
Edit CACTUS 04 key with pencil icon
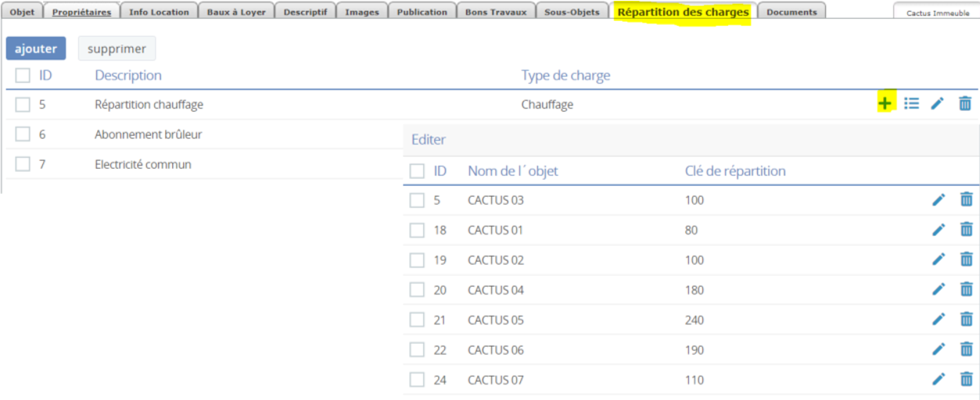(x=939, y=290)
